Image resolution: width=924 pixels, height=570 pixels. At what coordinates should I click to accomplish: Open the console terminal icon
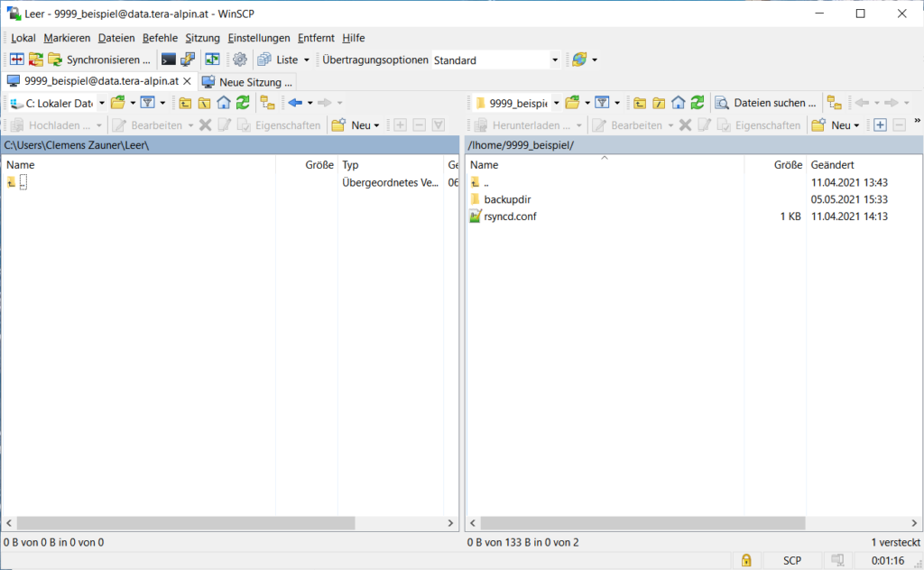pyautogui.click(x=169, y=60)
